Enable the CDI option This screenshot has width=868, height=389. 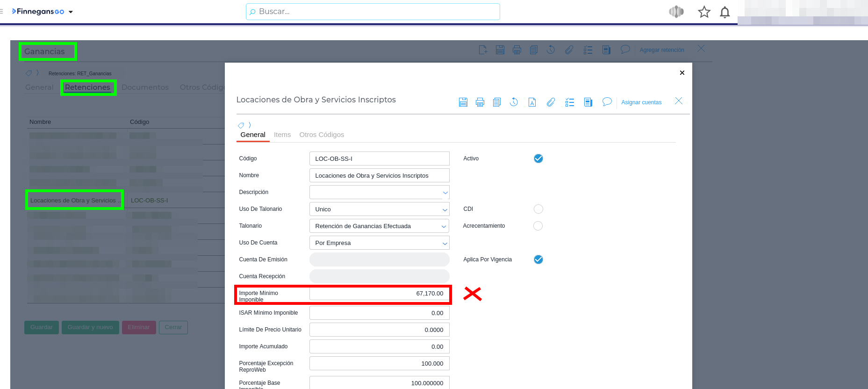[x=538, y=209]
